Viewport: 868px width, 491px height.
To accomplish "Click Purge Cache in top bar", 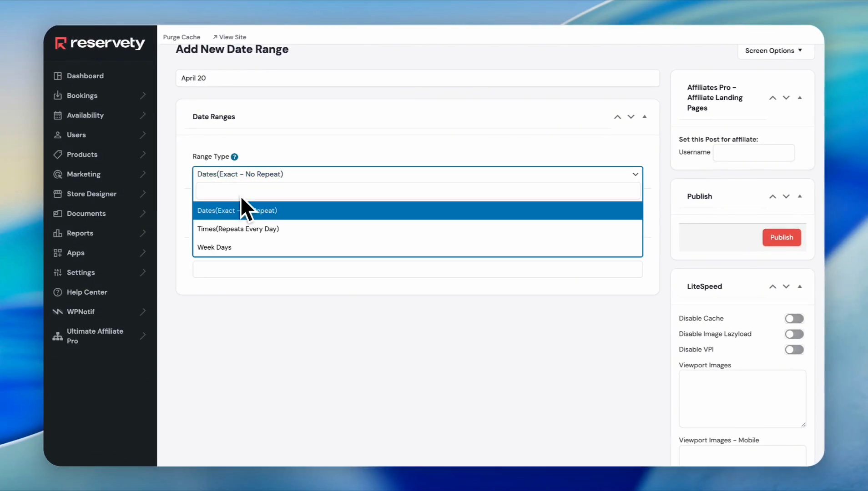I will click(x=182, y=37).
